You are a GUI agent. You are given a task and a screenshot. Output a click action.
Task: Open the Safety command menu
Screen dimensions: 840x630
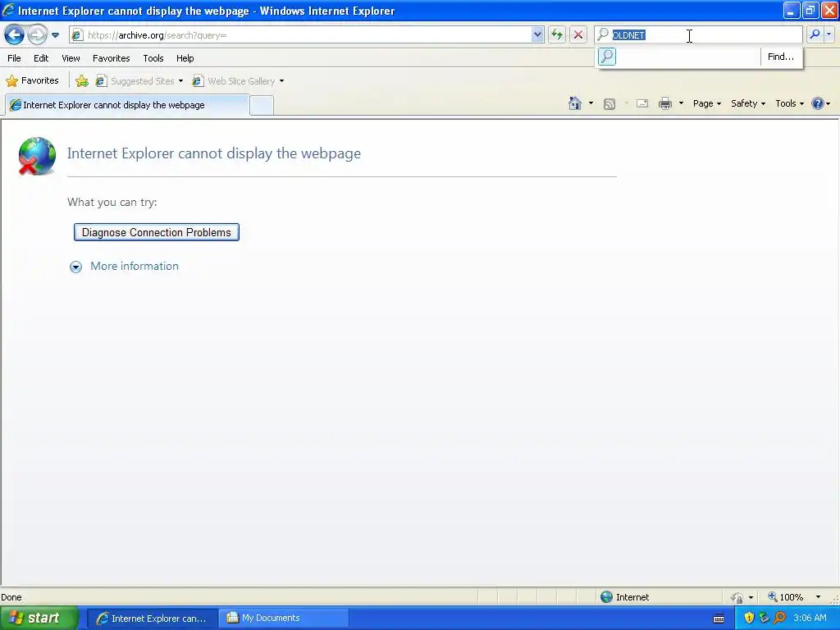pyautogui.click(x=748, y=103)
